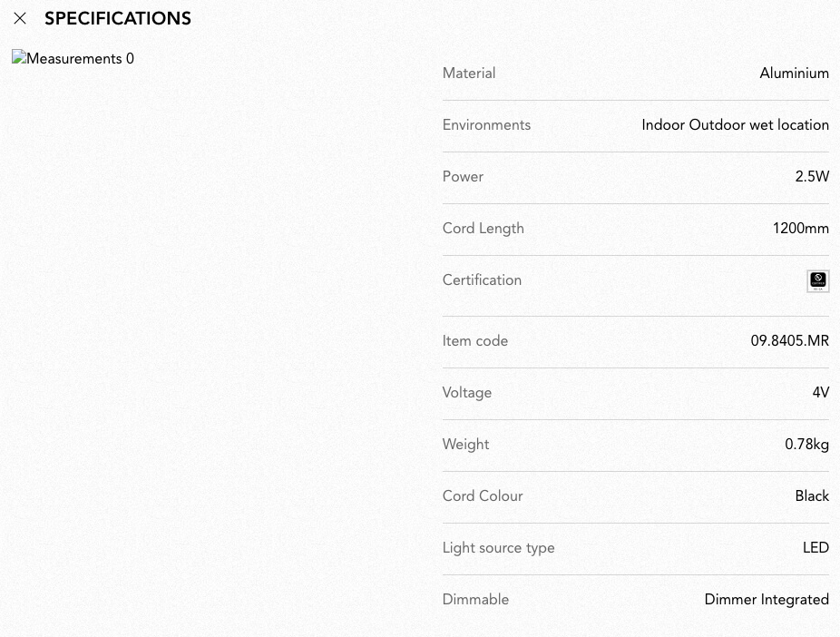Viewport: 840px width, 637px height.
Task: Click the certification badge icon
Action: (818, 281)
